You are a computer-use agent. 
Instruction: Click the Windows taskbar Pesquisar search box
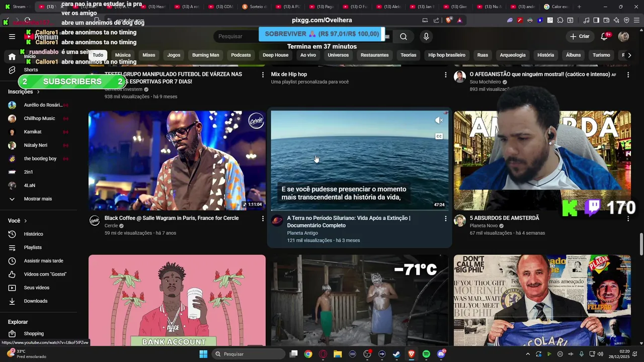coord(249,354)
